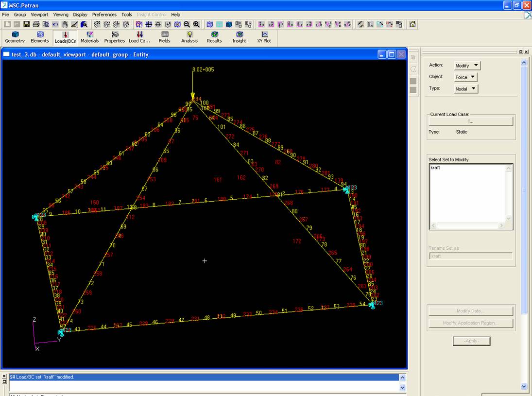
Task: Open the Elements application
Action: pyautogui.click(x=40, y=37)
